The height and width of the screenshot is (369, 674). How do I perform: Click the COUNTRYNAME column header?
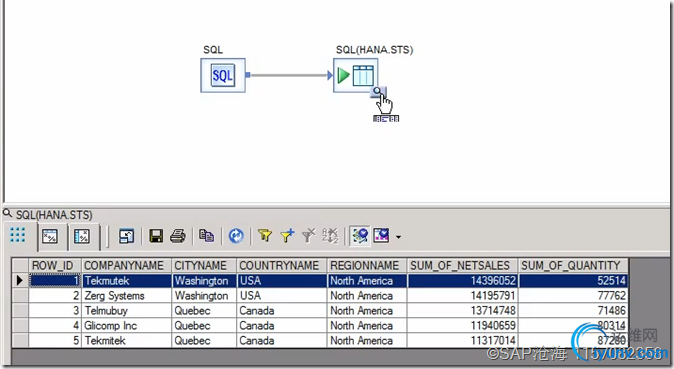(282, 266)
